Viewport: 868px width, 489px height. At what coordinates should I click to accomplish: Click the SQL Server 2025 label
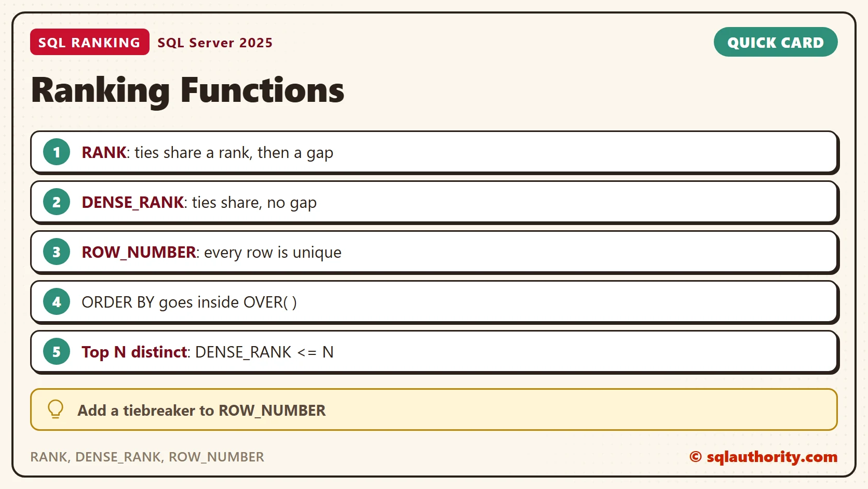click(215, 43)
